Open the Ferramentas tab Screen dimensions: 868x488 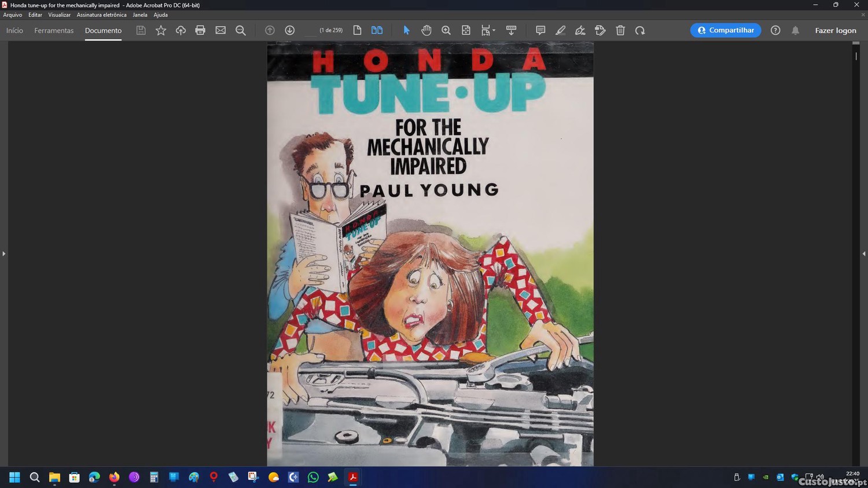point(54,31)
